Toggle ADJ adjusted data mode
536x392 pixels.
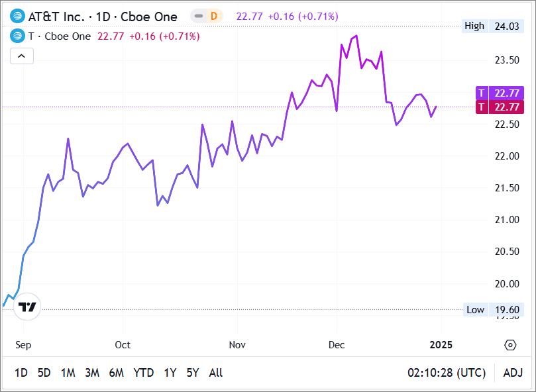click(513, 372)
